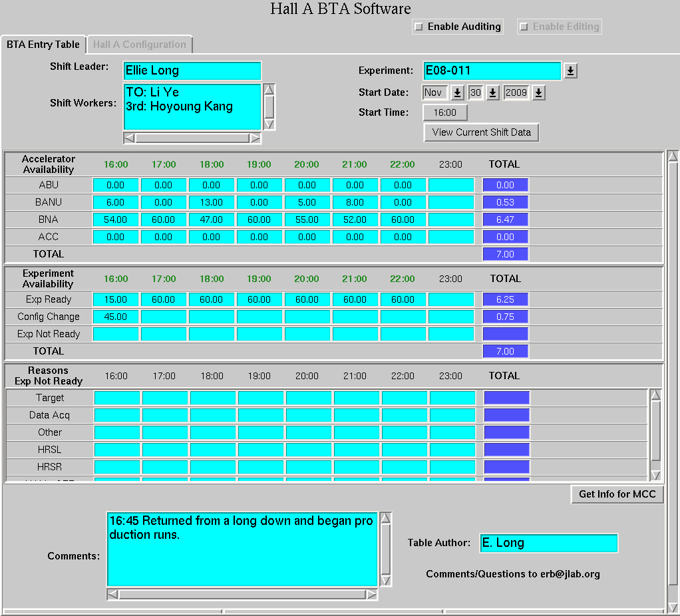Switch to BTA Entry Table tab
This screenshot has height=616, width=680.
[x=43, y=45]
